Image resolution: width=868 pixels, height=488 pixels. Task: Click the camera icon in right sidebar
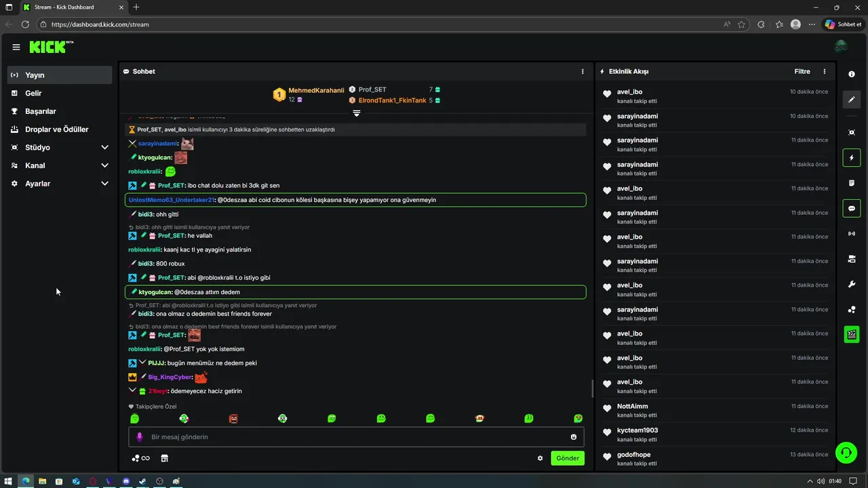click(852, 259)
